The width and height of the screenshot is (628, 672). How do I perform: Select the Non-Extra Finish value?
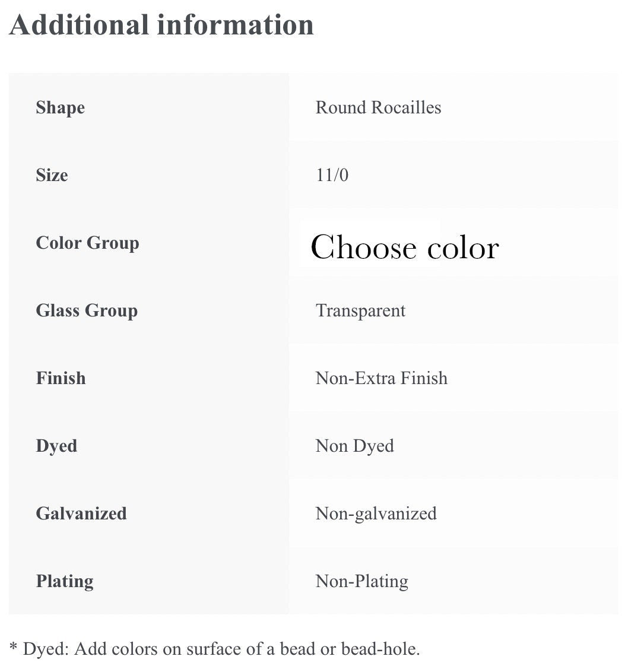pos(381,378)
